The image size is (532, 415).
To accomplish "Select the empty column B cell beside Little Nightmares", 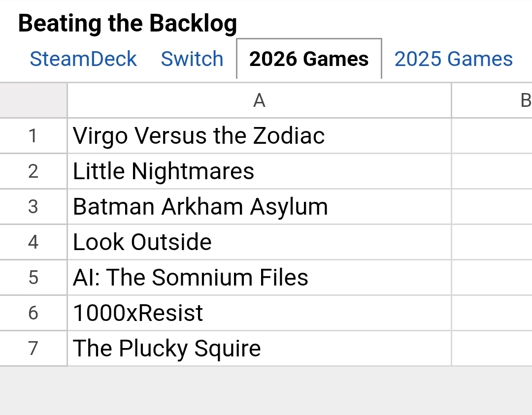I will click(x=492, y=171).
